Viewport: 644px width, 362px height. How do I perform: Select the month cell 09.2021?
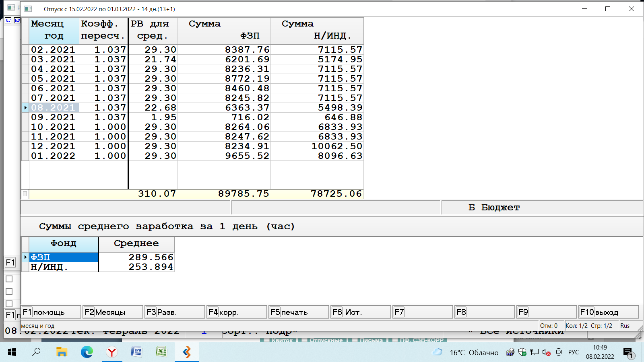click(54, 117)
